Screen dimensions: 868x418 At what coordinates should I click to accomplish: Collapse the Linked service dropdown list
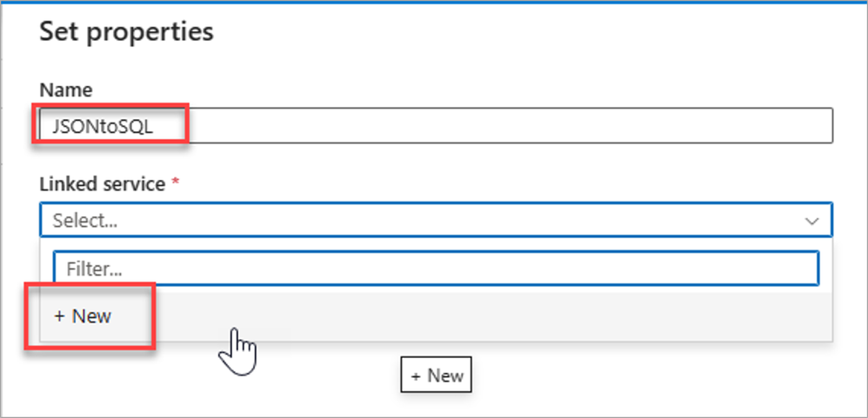click(x=812, y=222)
